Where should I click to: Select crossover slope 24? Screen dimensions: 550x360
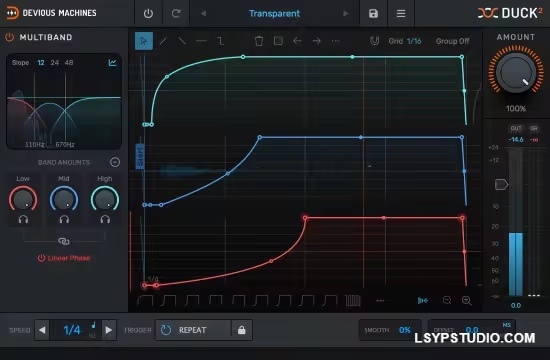tap(55, 63)
